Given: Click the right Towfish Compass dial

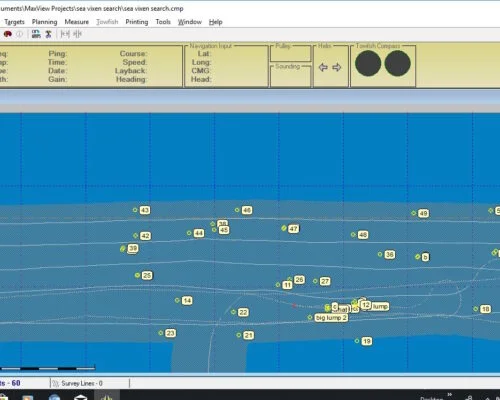Looking at the screenshot, I should [397, 63].
